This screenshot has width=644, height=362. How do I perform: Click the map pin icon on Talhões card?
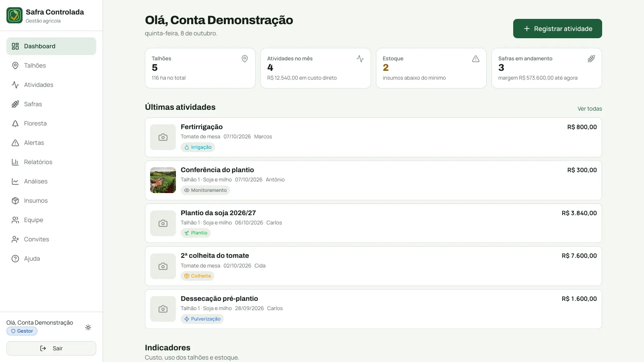245,59
